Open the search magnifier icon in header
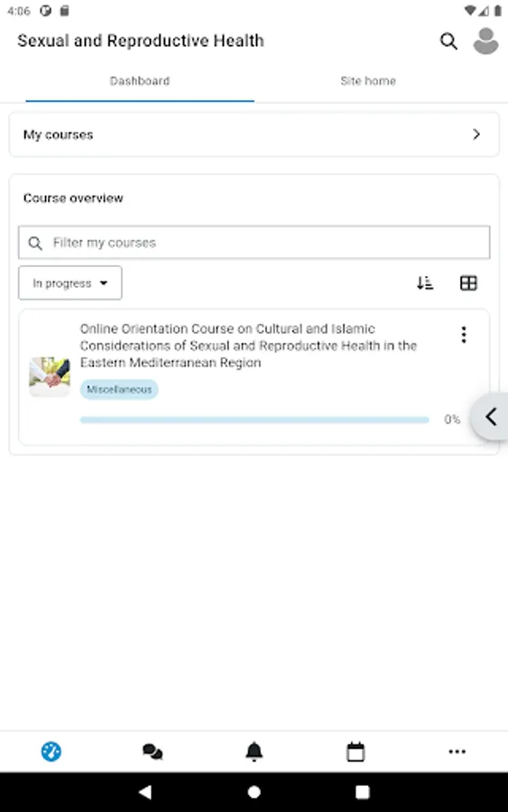The image size is (508, 812). click(448, 41)
